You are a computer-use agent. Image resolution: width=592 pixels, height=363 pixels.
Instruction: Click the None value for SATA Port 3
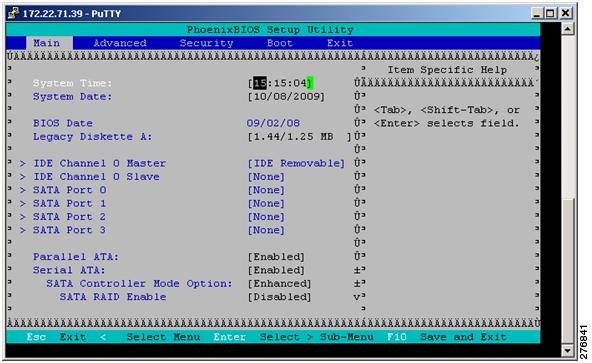click(266, 230)
